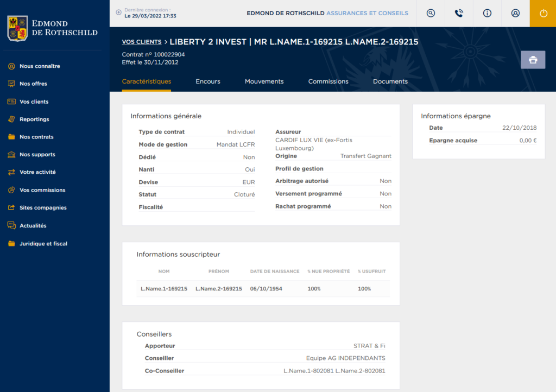Follow the VOS CLIENTS breadcrumb link
This screenshot has height=392, width=556.
(141, 42)
